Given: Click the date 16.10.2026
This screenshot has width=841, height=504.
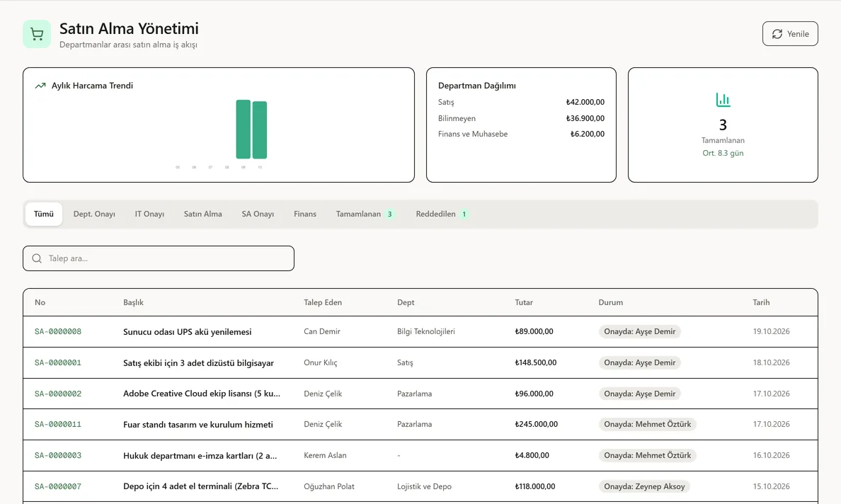Looking at the screenshot, I should pos(772,455).
